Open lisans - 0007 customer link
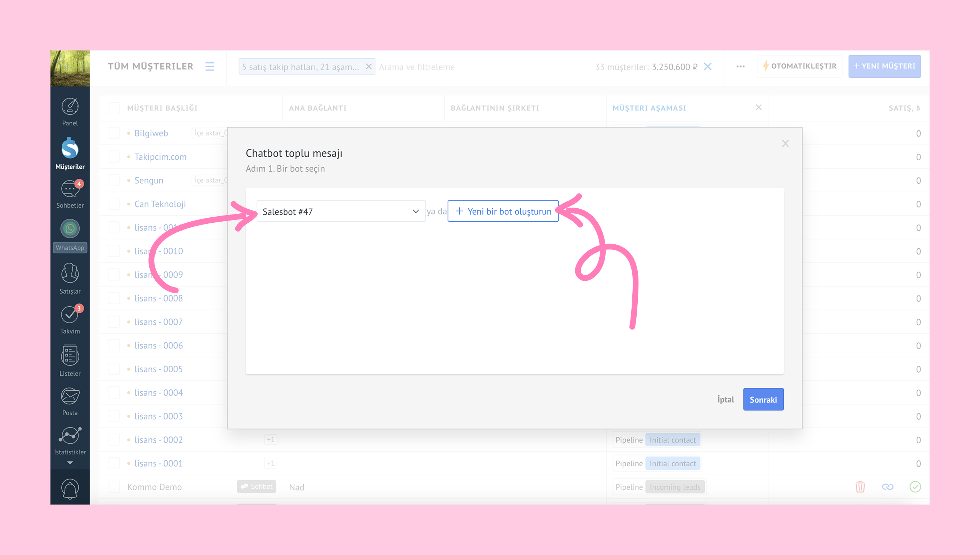Screen dimensions: 980x555 pyautogui.click(x=159, y=322)
